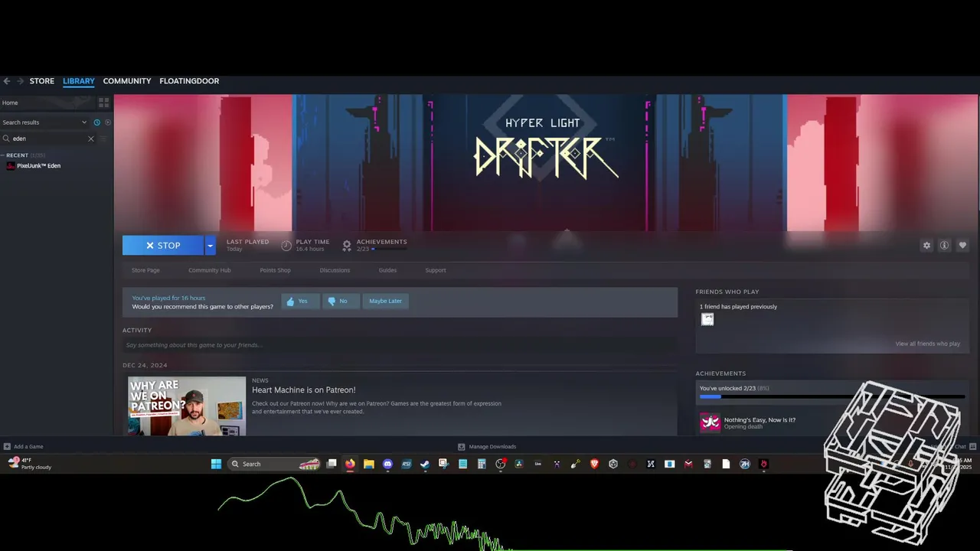Open Task View on the taskbar

point(332,465)
